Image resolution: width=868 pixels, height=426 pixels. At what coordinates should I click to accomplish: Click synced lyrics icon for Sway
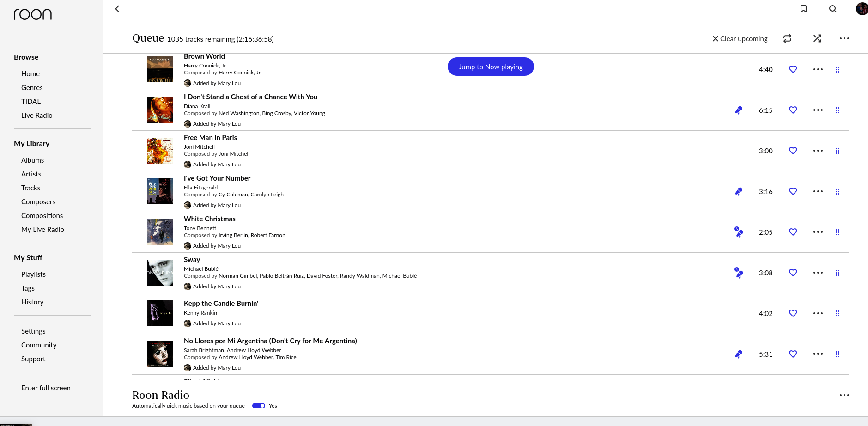739,273
